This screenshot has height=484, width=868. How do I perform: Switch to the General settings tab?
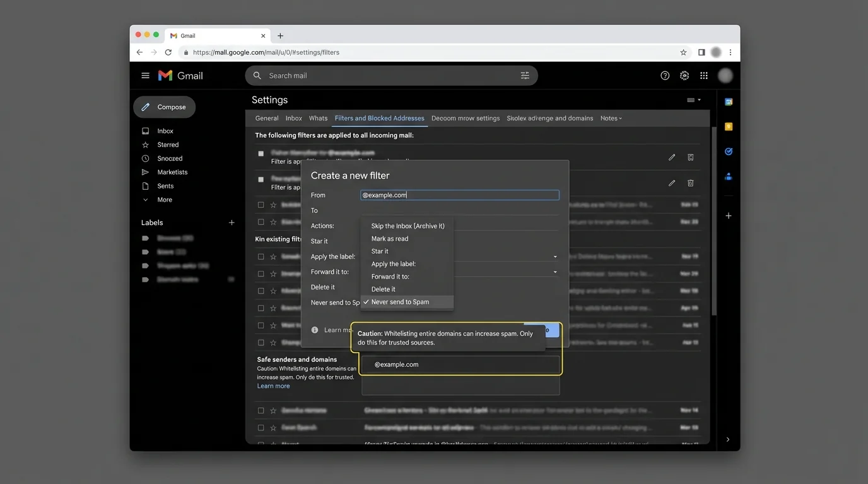coord(267,118)
